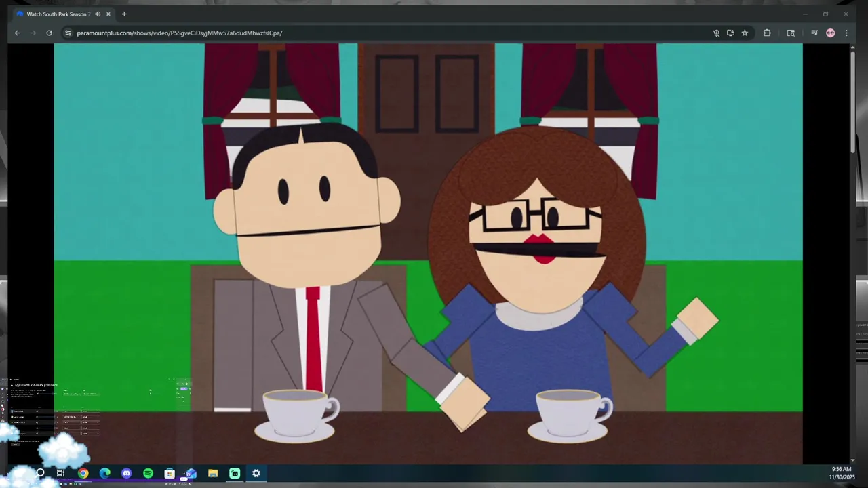Open the crossed-out location permission icon in the address bar
This screenshot has width=868, height=488.
(x=716, y=33)
